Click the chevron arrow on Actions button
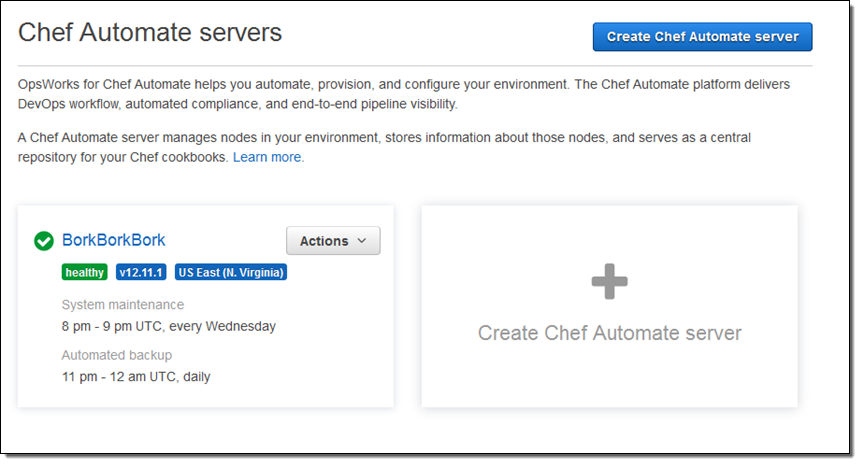 tap(362, 241)
